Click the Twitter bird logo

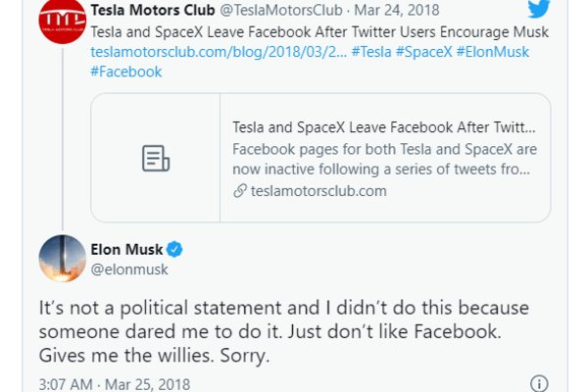540,8
